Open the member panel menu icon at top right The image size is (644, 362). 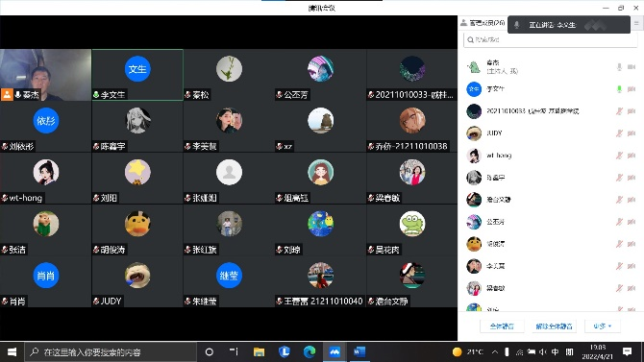(636, 24)
